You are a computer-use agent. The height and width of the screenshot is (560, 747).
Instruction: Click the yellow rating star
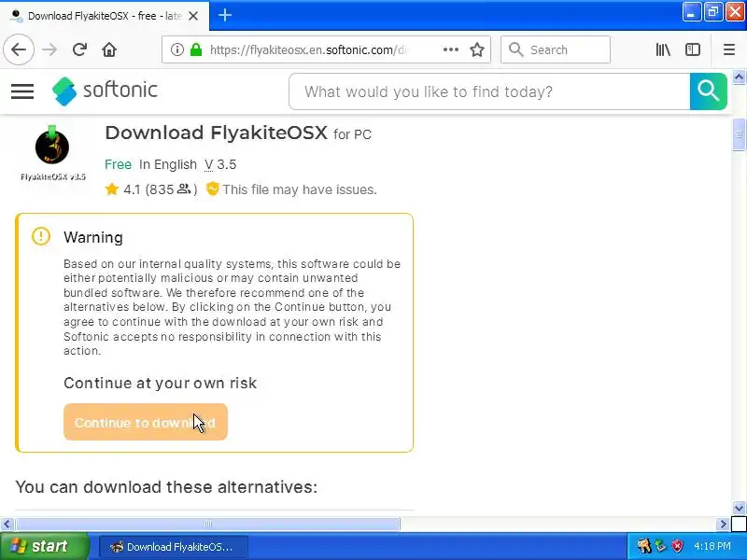coord(112,189)
